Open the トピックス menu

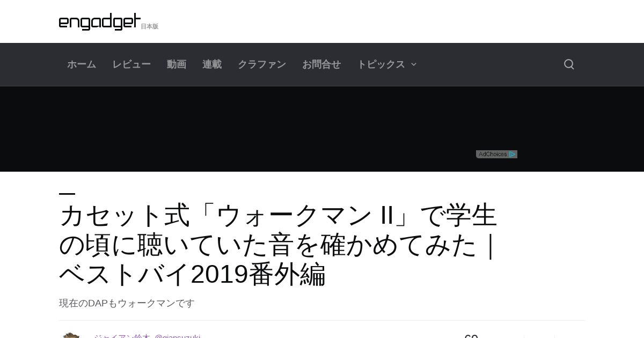click(x=381, y=64)
